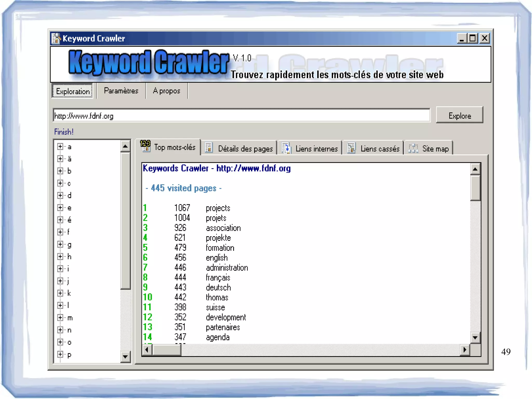Screen dimensions: 532x399
Task: Click the Site map tab icon
Action: pos(413,148)
